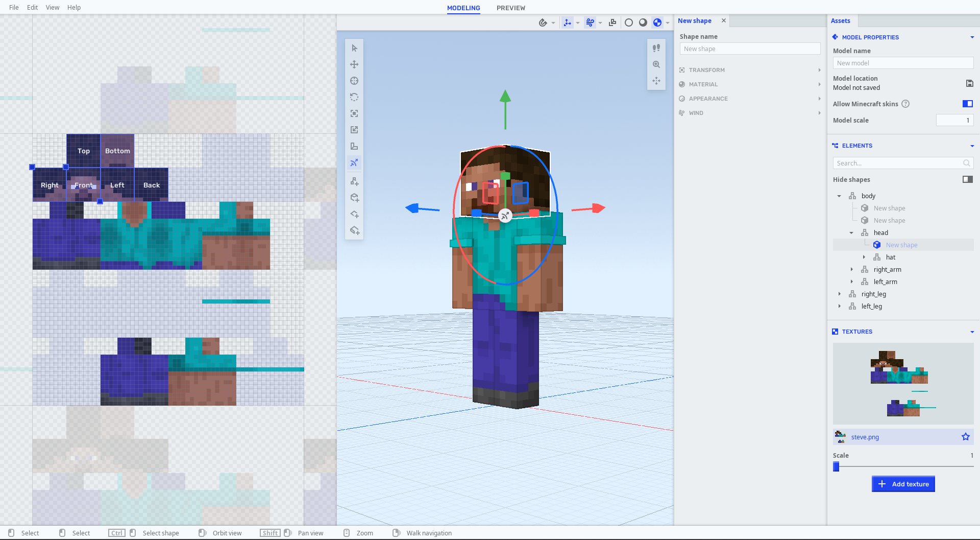Activate the Rotate tool

[354, 97]
